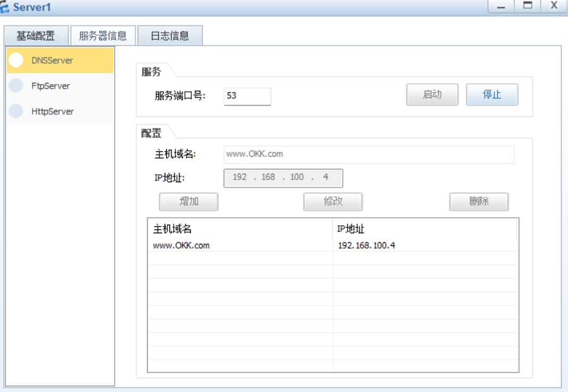Select the www.OKK.com entry in table

(181, 245)
